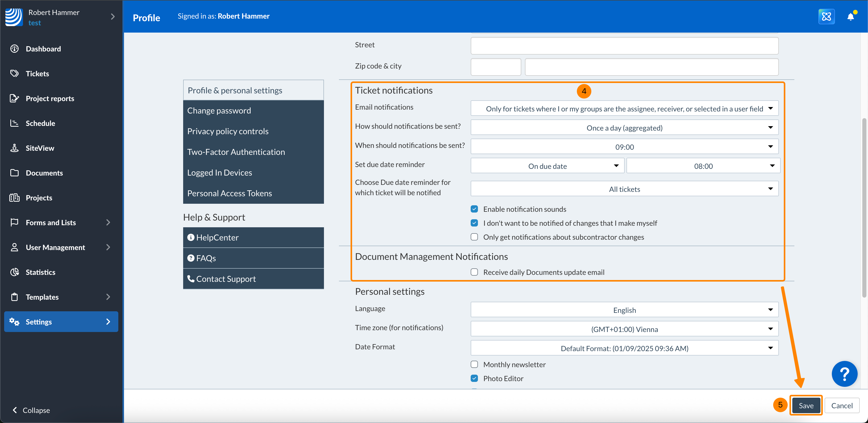
Task: Click the Save button
Action: tap(806, 405)
